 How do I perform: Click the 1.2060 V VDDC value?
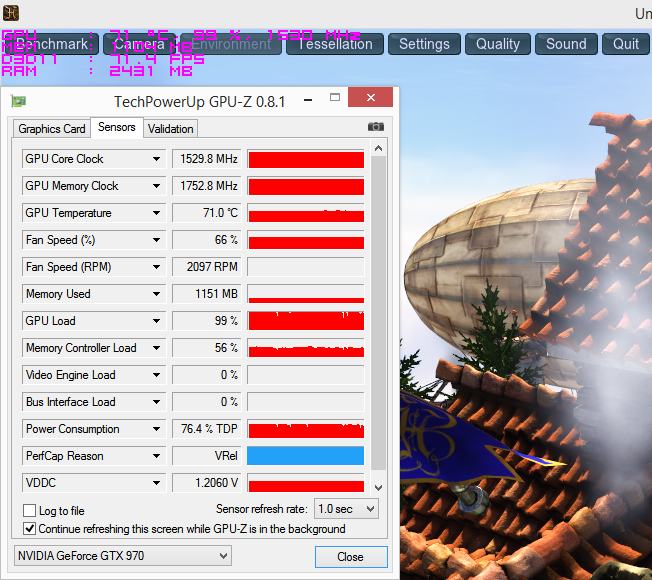click(x=207, y=483)
